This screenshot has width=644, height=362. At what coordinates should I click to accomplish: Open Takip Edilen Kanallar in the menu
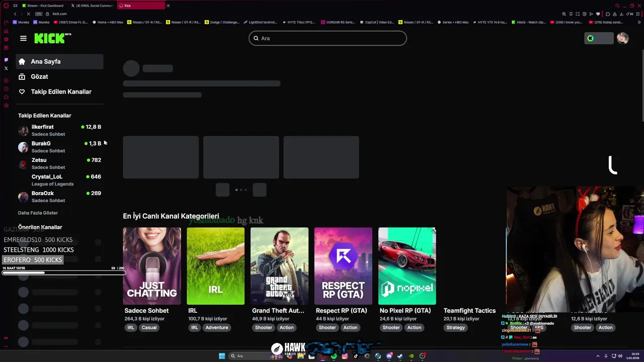point(59,92)
